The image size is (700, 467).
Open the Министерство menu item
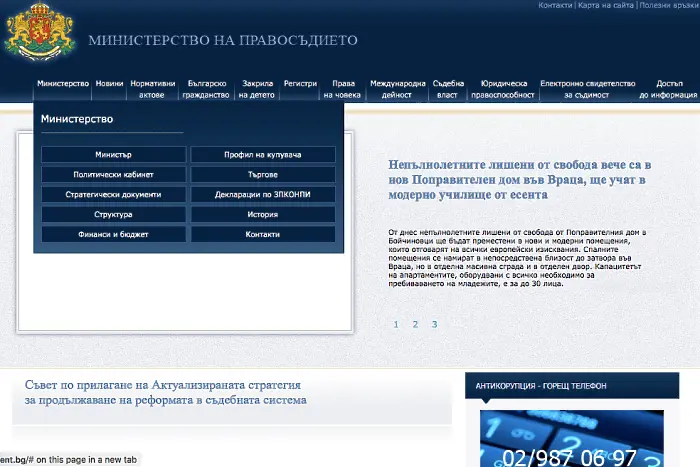(x=63, y=84)
